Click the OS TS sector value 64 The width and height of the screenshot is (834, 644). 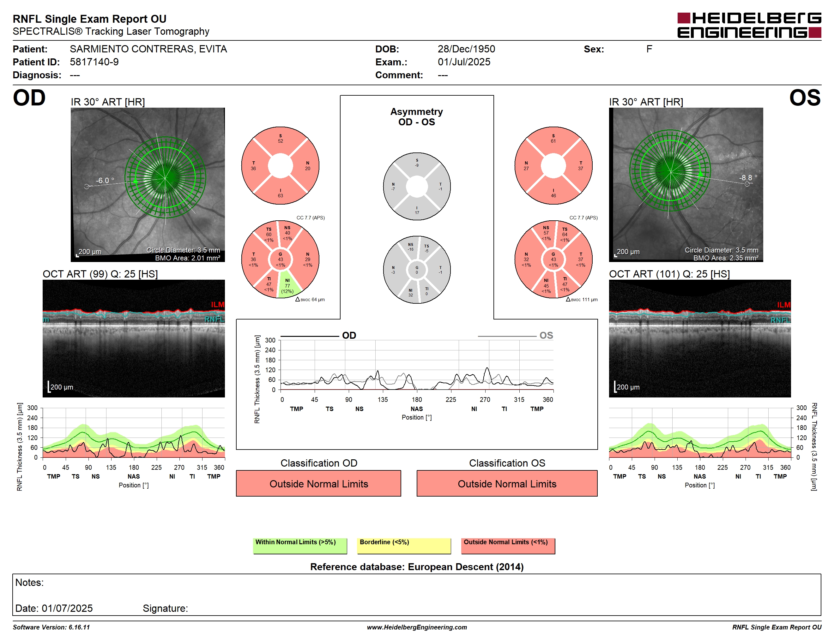565,235
